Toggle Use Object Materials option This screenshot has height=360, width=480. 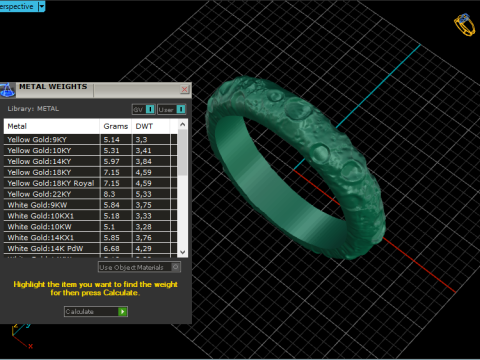(x=139, y=267)
